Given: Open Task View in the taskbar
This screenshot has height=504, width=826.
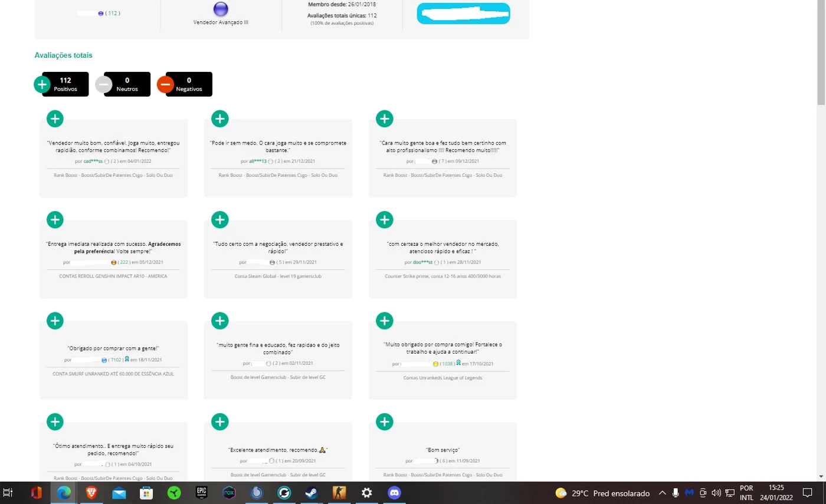Looking at the screenshot, I should pyautogui.click(x=8, y=493).
